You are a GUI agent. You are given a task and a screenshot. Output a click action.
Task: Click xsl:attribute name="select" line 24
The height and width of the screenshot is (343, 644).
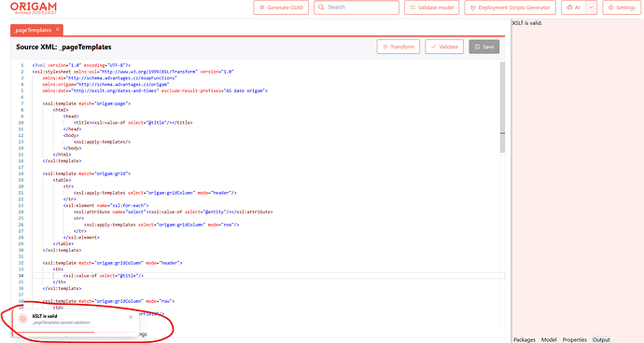pos(174,213)
